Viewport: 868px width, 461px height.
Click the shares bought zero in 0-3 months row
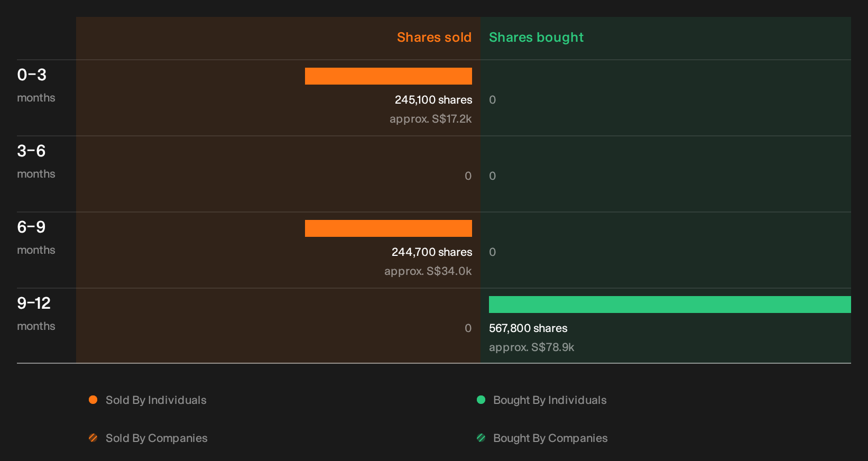pyautogui.click(x=493, y=100)
